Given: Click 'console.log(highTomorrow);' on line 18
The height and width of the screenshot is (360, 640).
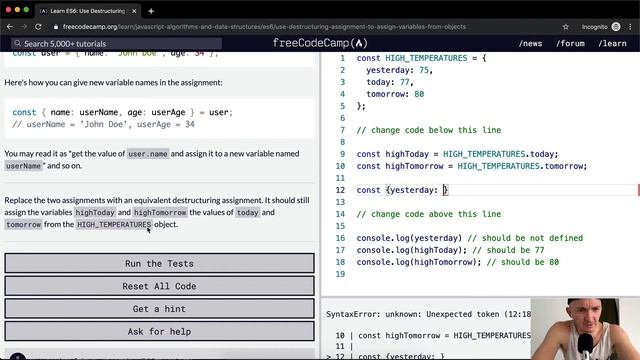Looking at the screenshot, I should 419,262.
